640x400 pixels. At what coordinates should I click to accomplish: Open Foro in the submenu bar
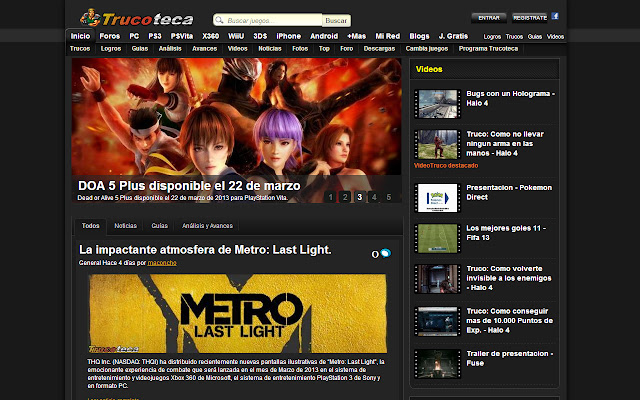pos(347,49)
